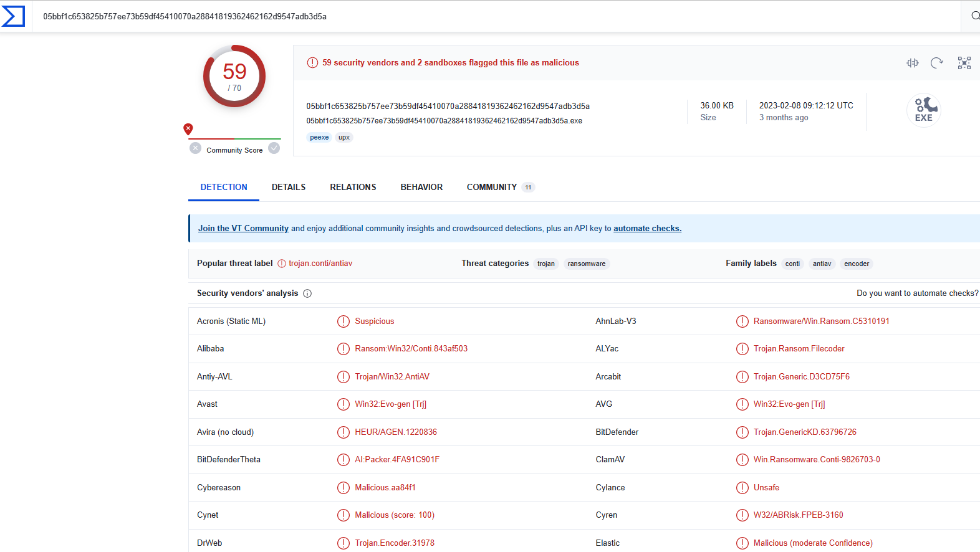
Task: Click the file hash title text
Action: [x=448, y=107]
